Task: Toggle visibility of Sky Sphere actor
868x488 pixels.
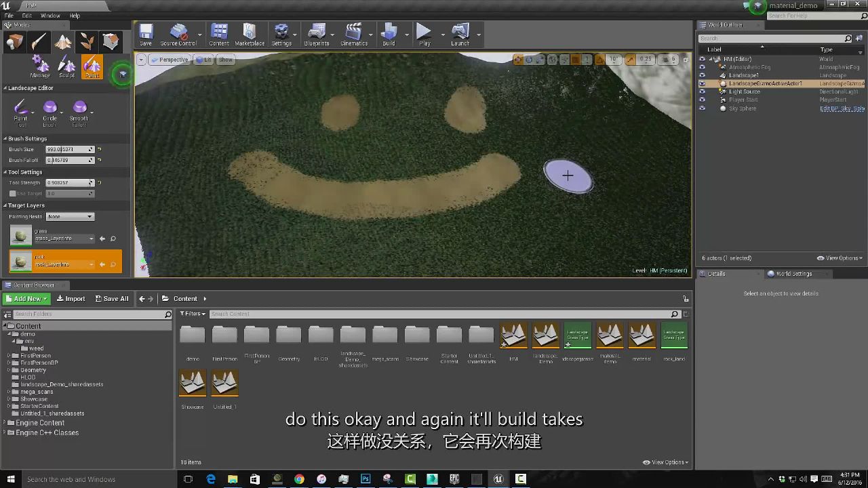Action: (702, 108)
